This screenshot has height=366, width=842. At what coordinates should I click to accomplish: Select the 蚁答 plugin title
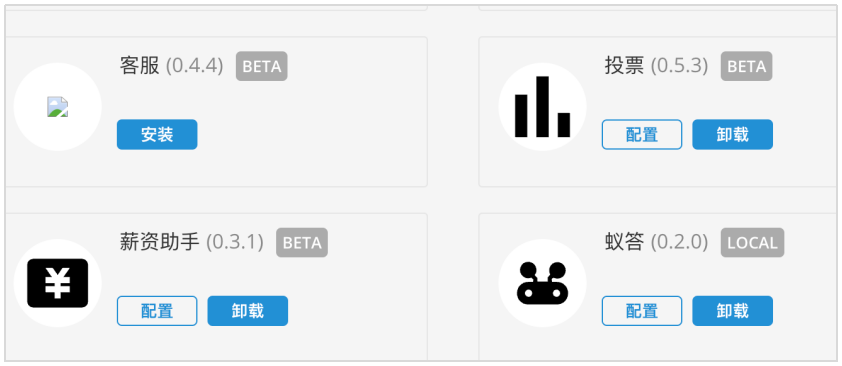625,243
